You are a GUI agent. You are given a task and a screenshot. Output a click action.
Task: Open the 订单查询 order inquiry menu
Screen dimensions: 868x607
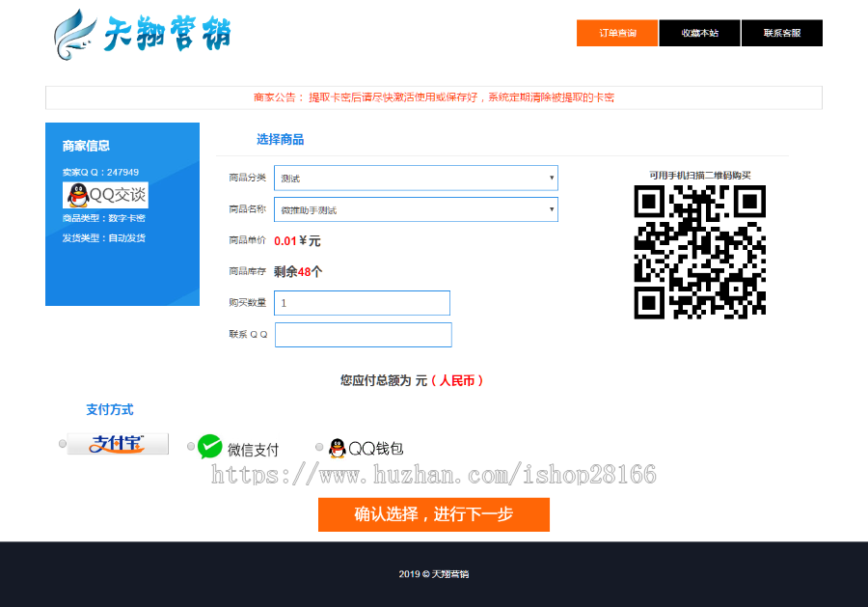click(x=616, y=32)
